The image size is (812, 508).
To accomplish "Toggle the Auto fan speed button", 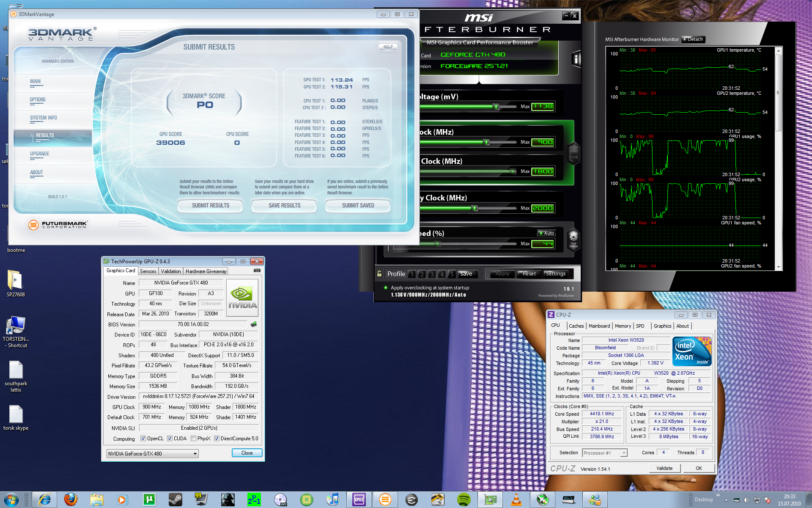I will click(546, 233).
